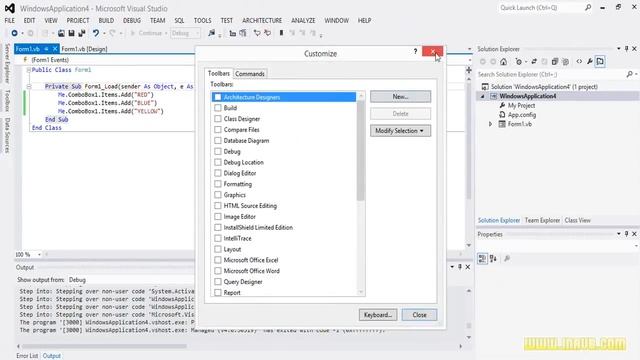This screenshot has height=360, width=640.
Task: Open the Error List tab
Action: click(27, 356)
